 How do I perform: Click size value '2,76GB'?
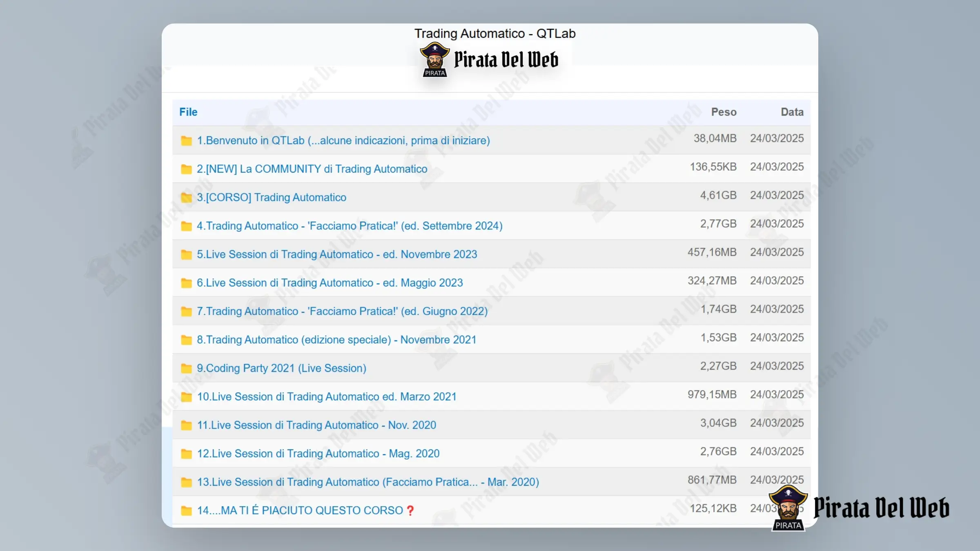(x=718, y=451)
